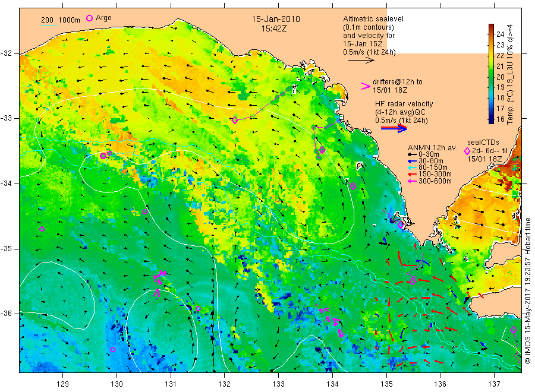The image size is (535, 392).
Task: Click the blue 30-80m ANMN arrow
Action: (412, 161)
